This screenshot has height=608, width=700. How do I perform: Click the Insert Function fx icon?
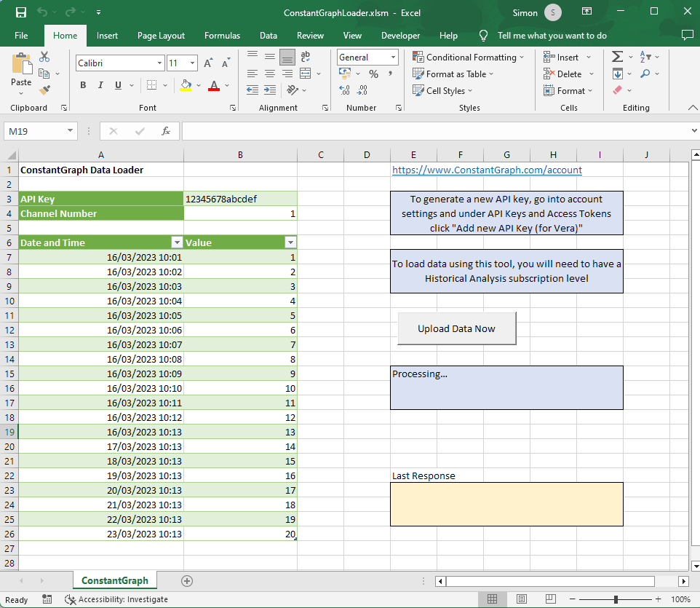pos(166,131)
